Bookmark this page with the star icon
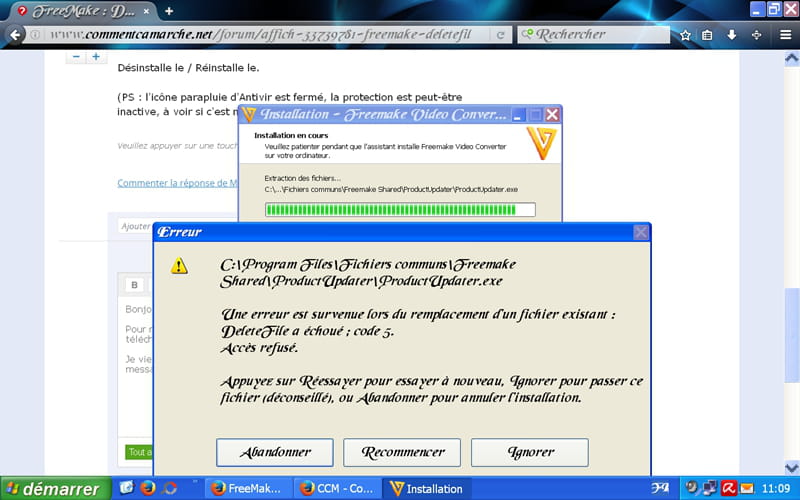The width and height of the screenshot is (800, 500). point(685,35)
